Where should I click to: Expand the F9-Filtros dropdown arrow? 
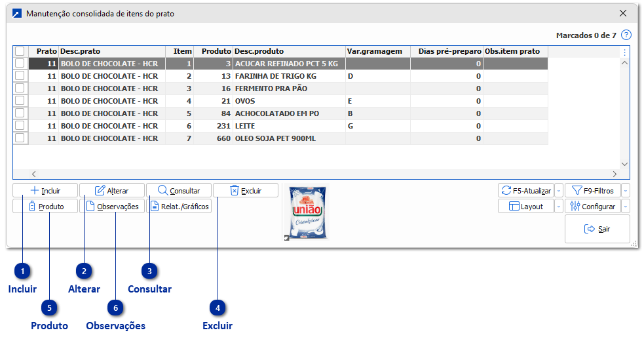[626, 190]
